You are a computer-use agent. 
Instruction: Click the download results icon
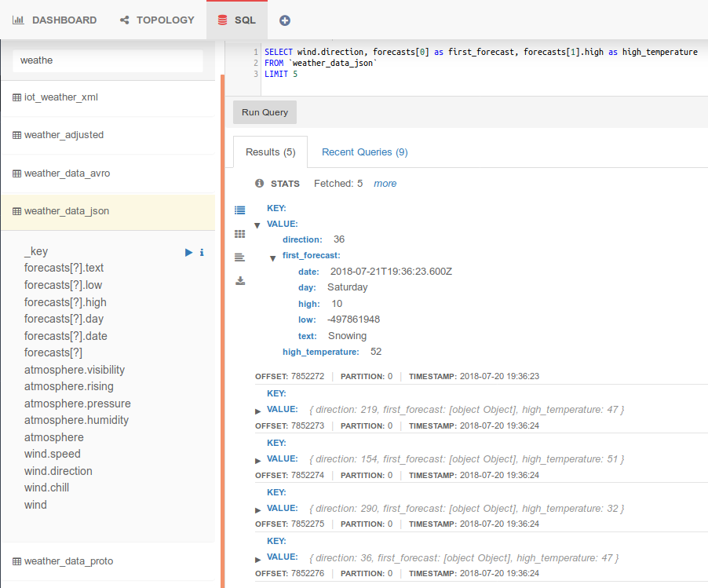tap(240, 281)
